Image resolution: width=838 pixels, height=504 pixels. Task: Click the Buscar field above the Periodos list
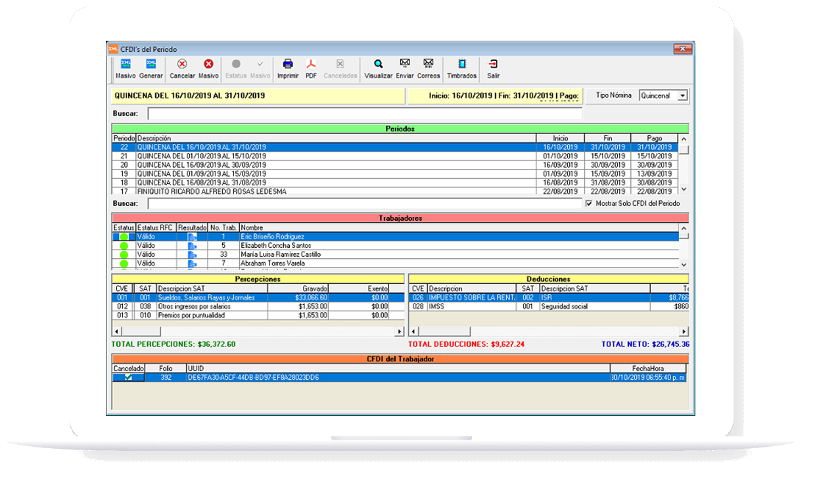point(365,114)
